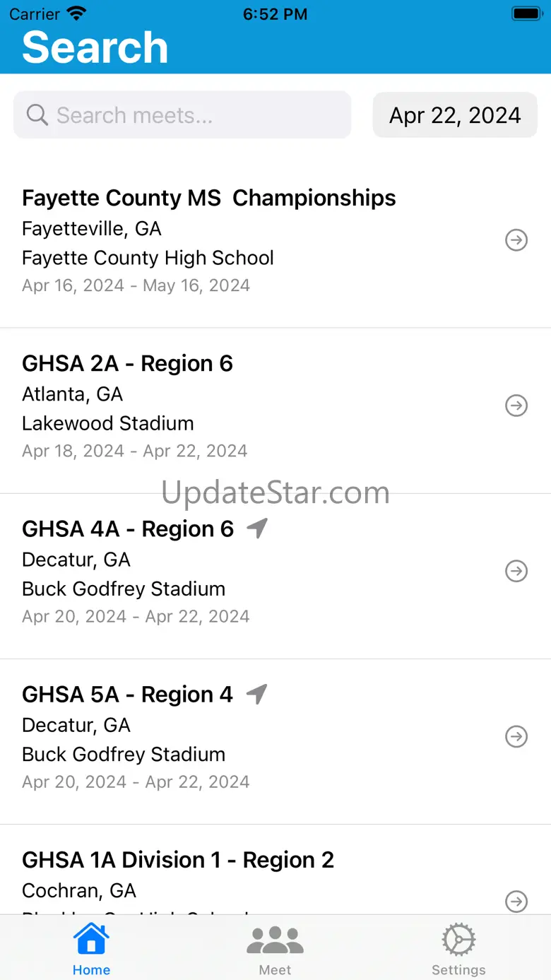
Task: Click location arrow beside GHSA 5A Region 4
Action: [x=257, y=694]
